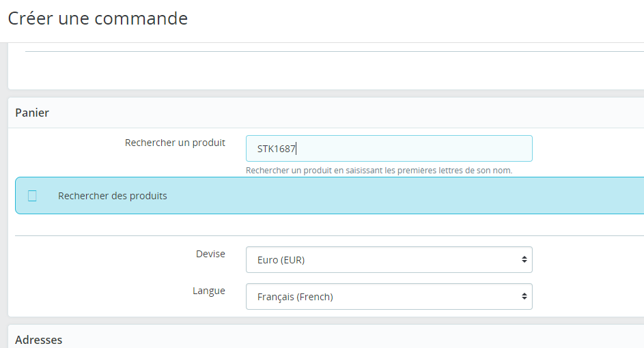The height and width of the screenshot is (348, 644).
Task: Open the Langue language dropdown
Action: point(389,296)
